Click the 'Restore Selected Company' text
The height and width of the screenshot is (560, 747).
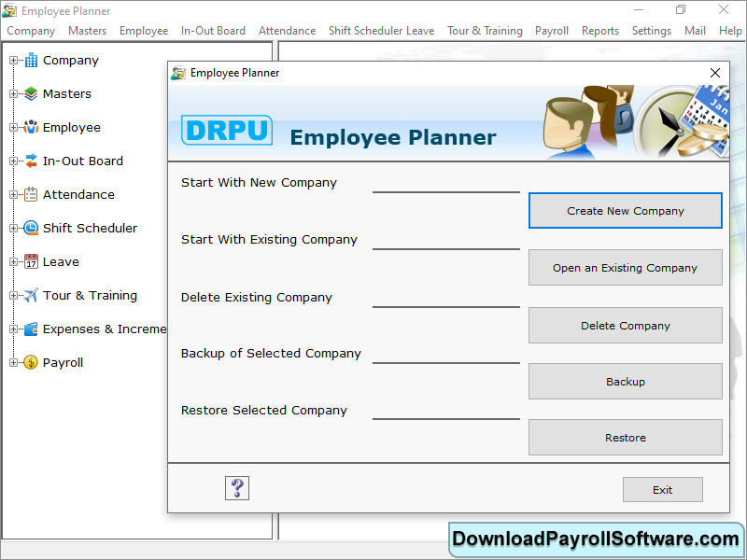[x=264, y=411]
